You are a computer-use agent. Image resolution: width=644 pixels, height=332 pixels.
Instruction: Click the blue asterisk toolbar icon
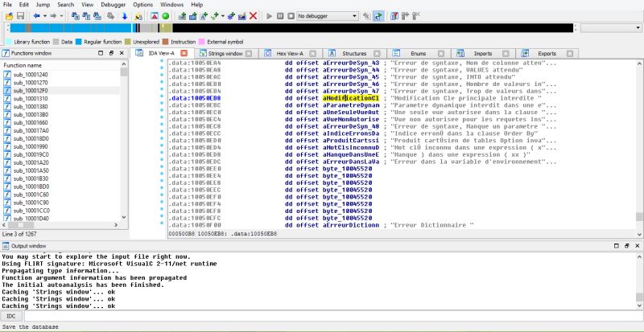coord(231,16)
